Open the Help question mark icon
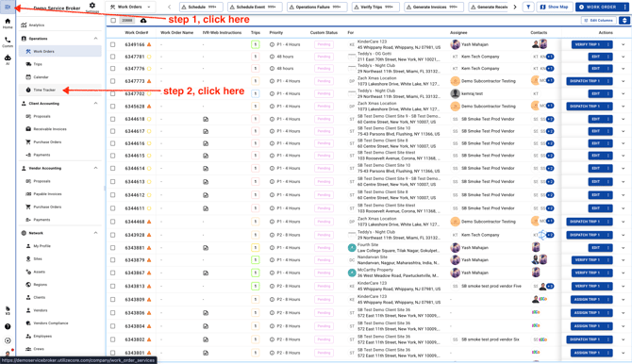The image size is (632, 364). tap(8, 326)
